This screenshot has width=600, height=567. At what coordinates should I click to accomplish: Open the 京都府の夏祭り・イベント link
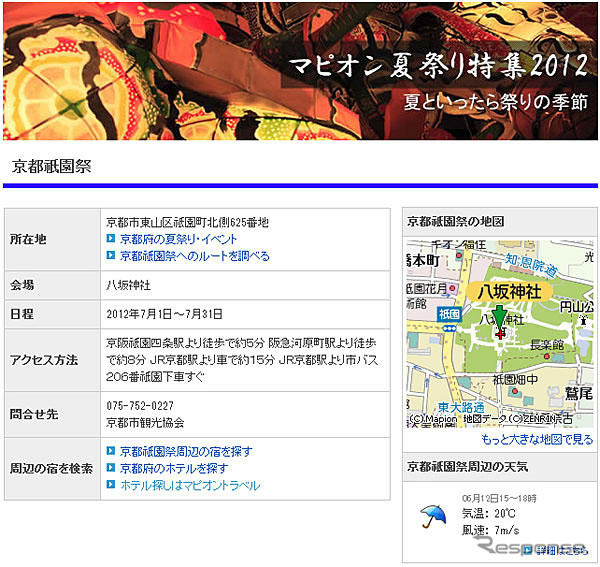[x=176, y=240]
